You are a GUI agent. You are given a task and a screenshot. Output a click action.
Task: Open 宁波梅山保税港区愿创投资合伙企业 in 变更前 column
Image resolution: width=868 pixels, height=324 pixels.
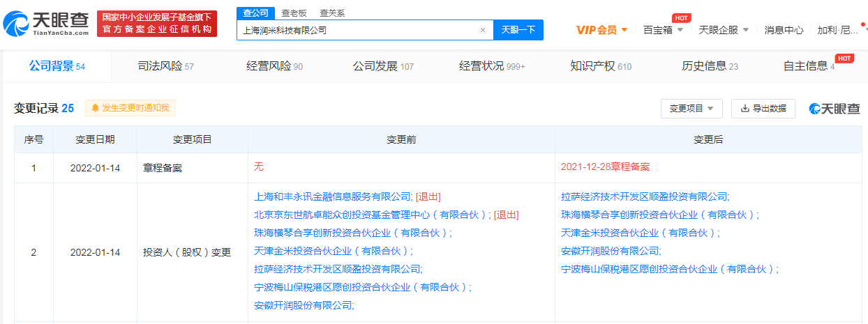(361, 287)
